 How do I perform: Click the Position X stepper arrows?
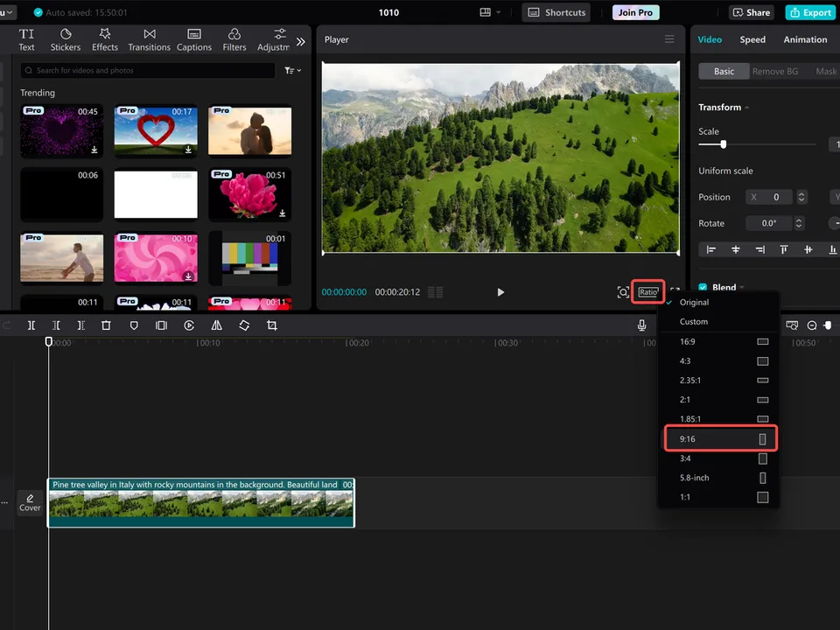tap(801, 197)
